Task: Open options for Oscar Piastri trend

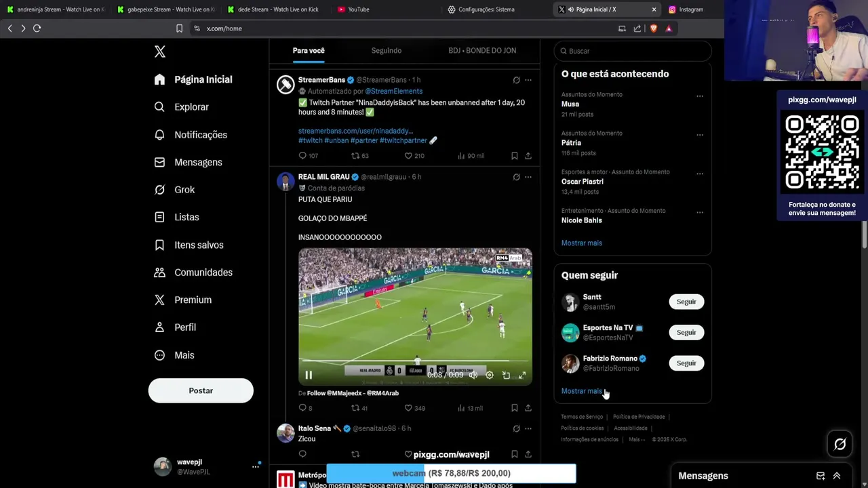Action: coord(700,174)
